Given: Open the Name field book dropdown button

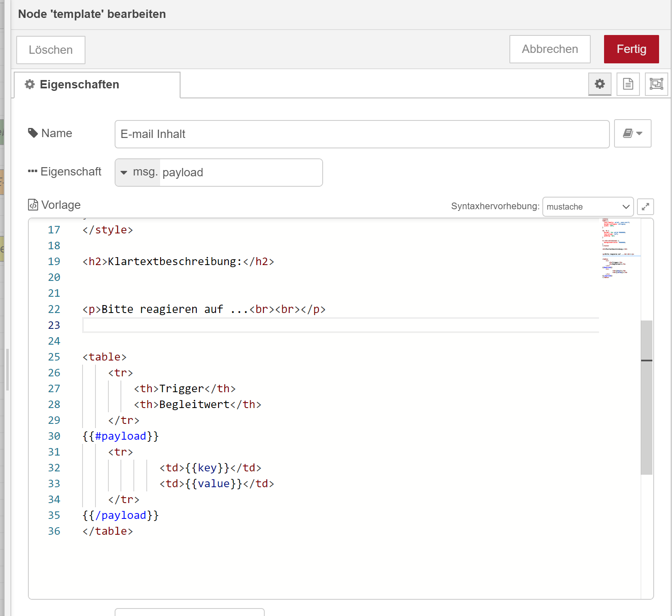Looking at the screenshot, I should (x=632, y=133).
